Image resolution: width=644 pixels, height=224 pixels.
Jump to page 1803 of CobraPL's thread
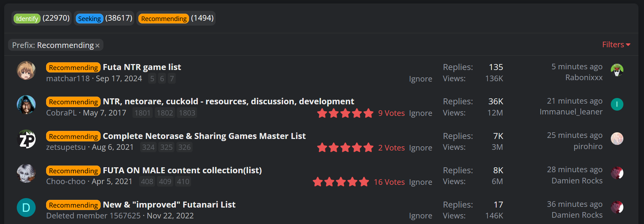pos(187,113)
